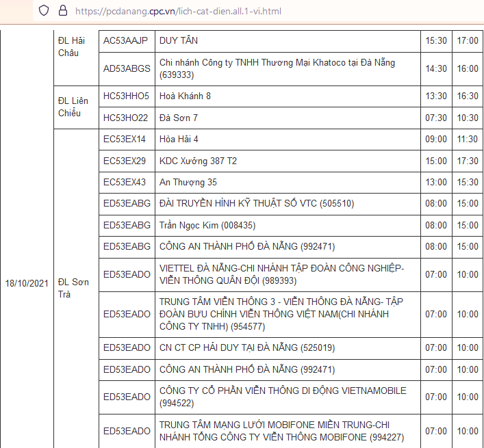Click start time 07:00 in VIETTEL row
Image resolution: width=484 pixels, height=448 pixels.
click(x=436, y=274)
